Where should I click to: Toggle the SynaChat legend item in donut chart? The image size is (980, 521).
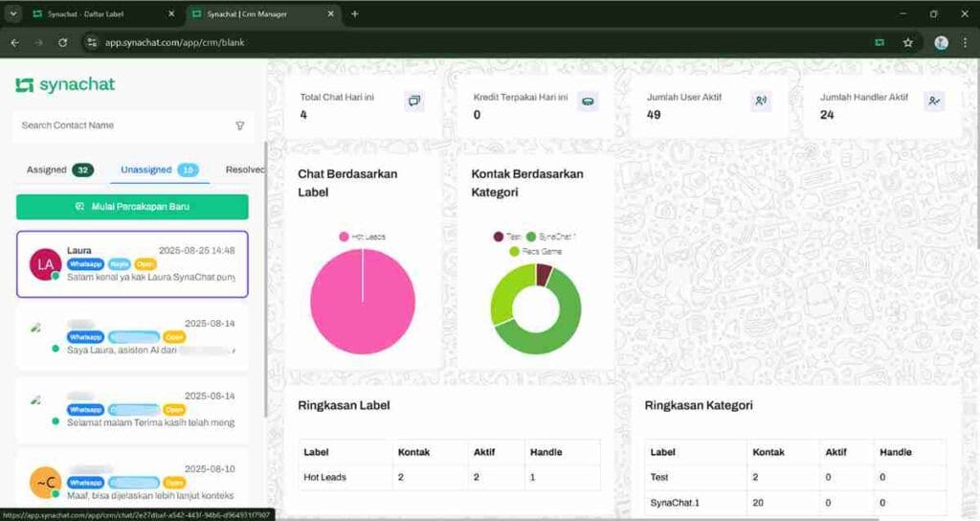coord(550,237)
